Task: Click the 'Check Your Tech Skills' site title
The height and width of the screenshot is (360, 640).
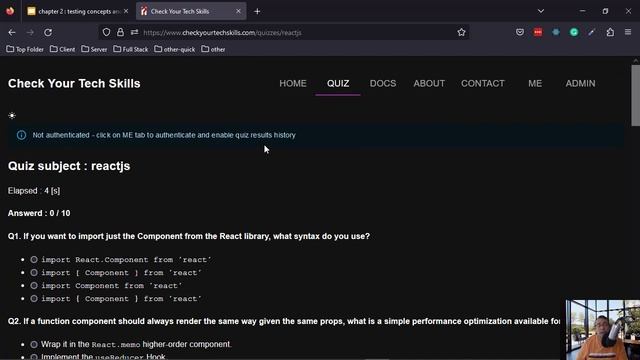Action: (74, 83)
